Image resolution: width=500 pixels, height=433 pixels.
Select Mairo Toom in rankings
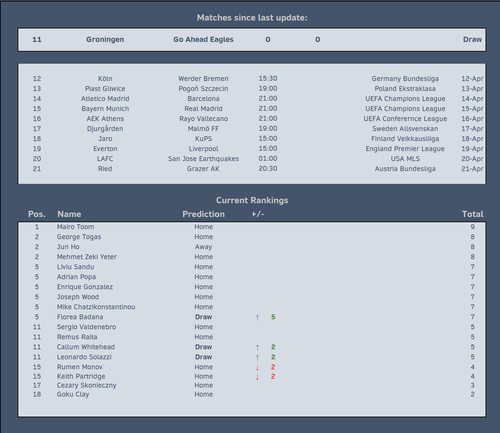pyautogui.click(x=75, y=227)
